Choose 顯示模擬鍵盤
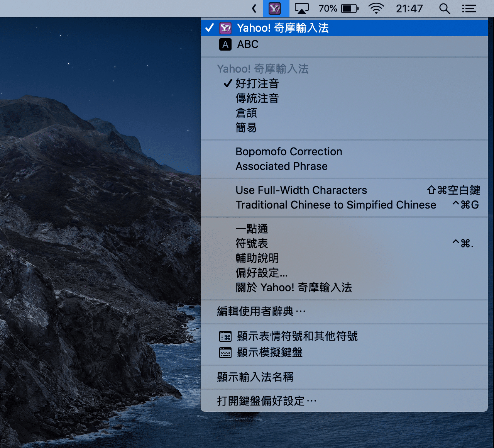Image resolution: width=494 pixels, height=448 pixels. point(344,352)
